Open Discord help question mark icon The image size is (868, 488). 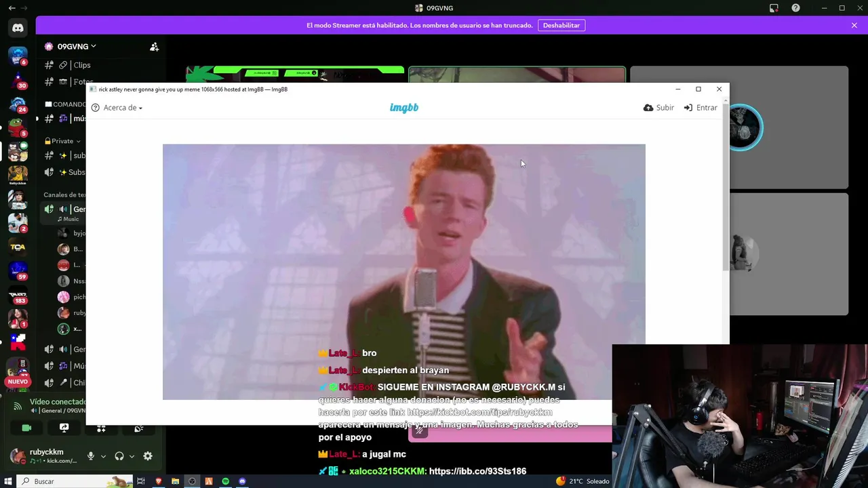click(795, 8)
